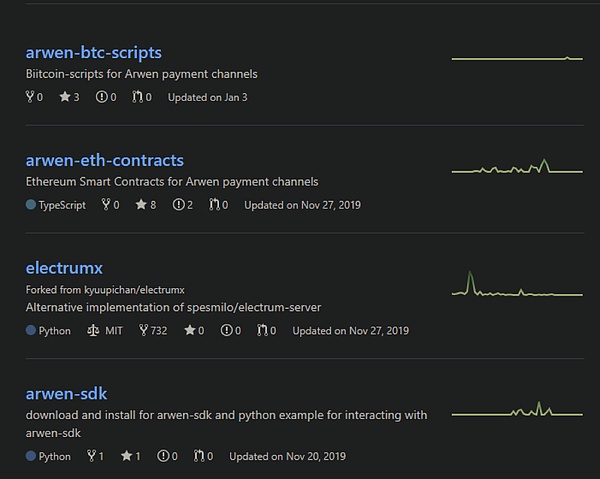Click pull requests icon of arwen-sdk
Viewport: 600px width, 479px height.
(198, 456)
